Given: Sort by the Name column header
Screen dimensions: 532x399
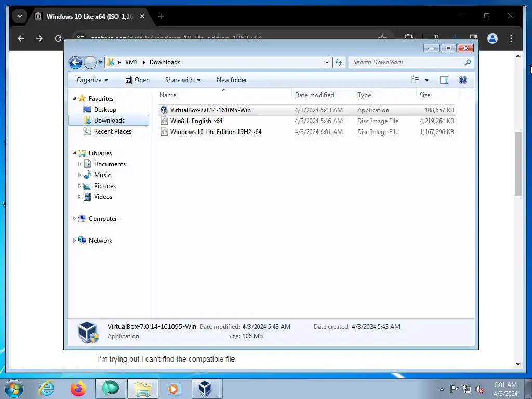Looking at the screenshot, I should coord(224,96).
